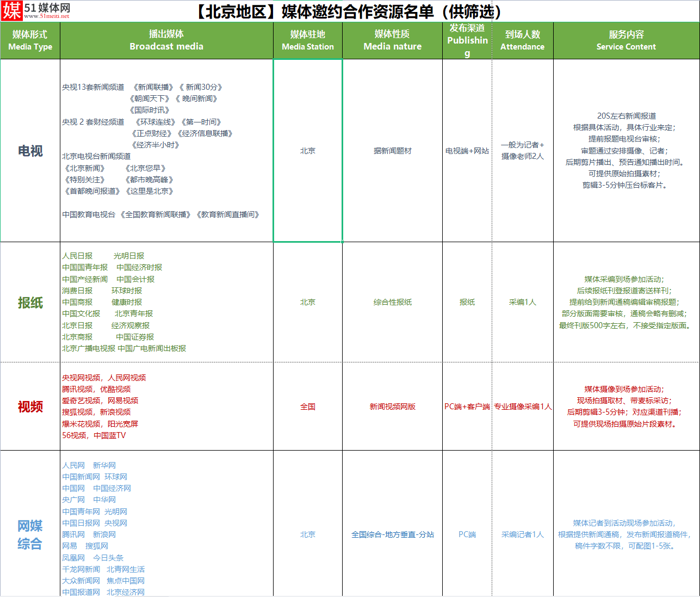
Task: Click the 51媒体网 logo at top left
Action: point(36,11)
